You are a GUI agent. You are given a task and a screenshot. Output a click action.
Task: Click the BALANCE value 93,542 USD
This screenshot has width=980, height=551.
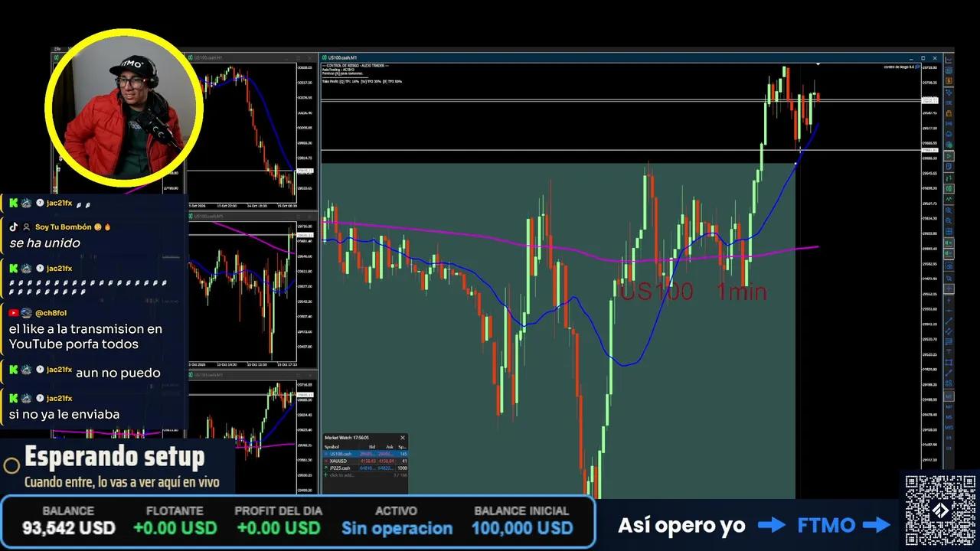[x=69, y=528]
